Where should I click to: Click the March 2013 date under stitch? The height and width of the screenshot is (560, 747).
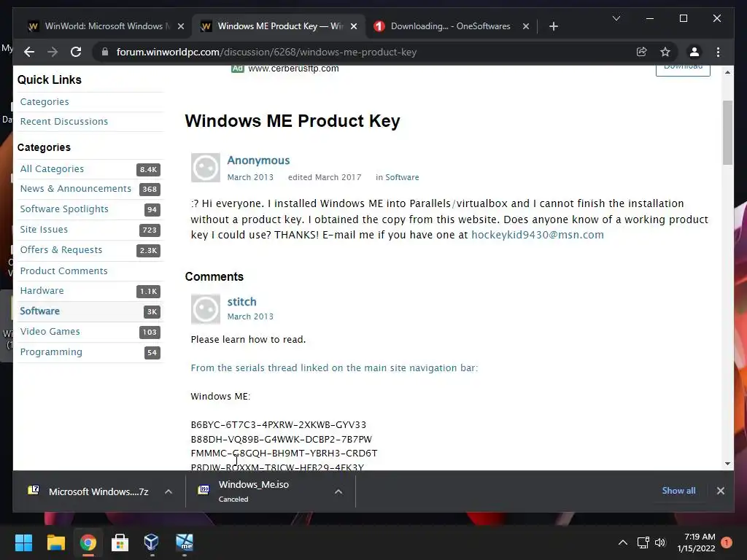pos(250,316)
